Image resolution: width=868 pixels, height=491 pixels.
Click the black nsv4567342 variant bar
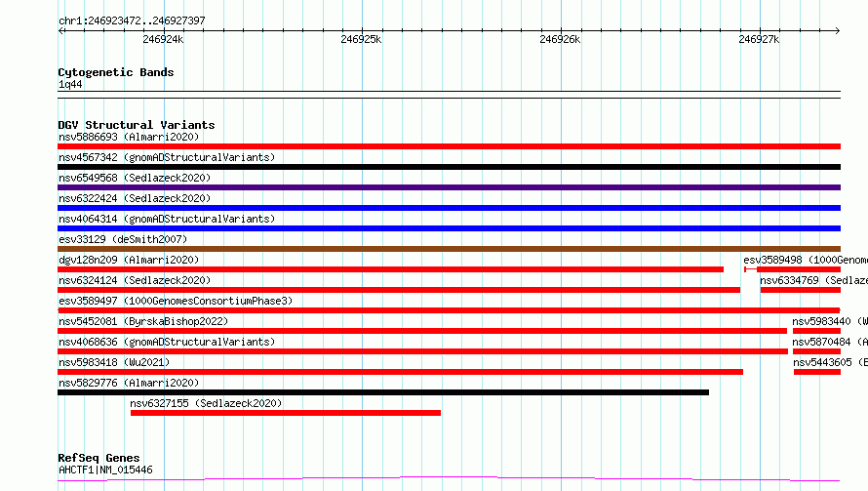coord(449,167)
